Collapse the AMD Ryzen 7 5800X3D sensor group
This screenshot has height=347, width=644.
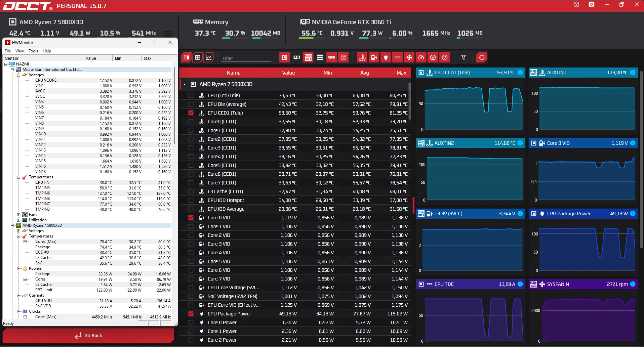185,84
